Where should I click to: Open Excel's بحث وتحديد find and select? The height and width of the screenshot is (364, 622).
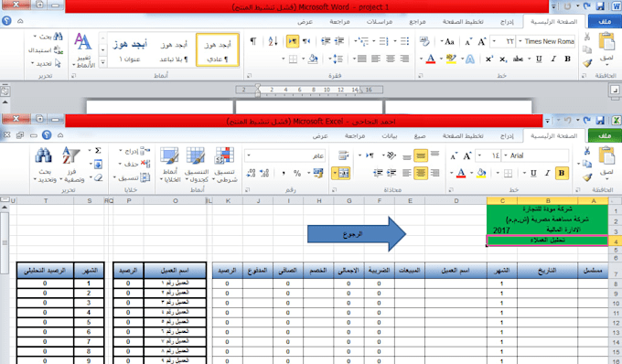(45, 165)
